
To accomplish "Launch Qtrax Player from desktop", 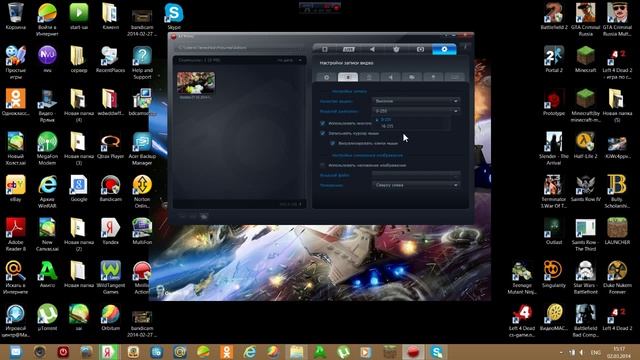I will tap(110, 145).
